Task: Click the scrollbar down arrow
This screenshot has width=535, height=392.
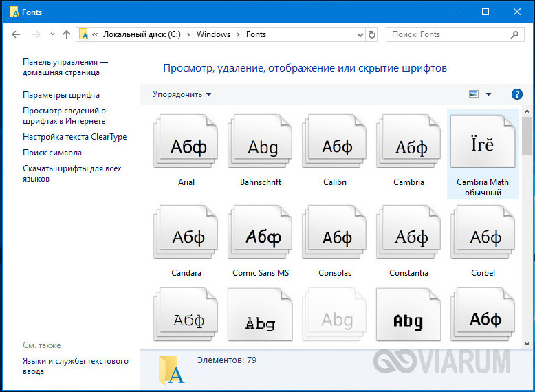Action: click(x=527, y=344)
